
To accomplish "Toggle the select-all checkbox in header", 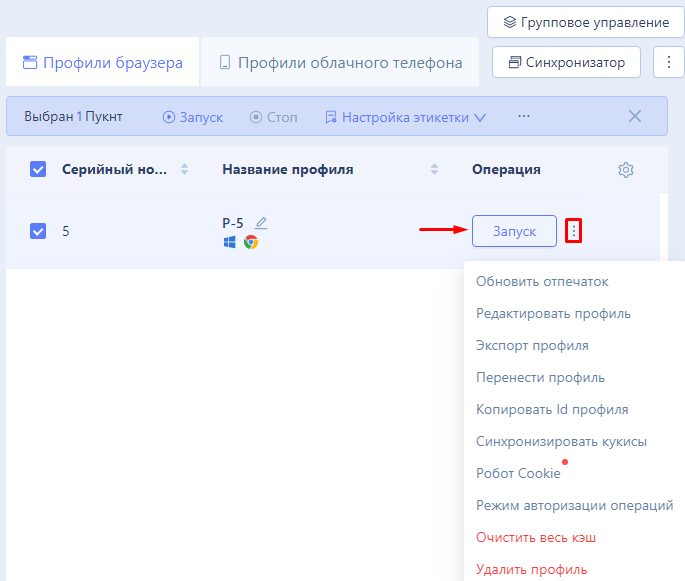I will [x=38, y=169].
